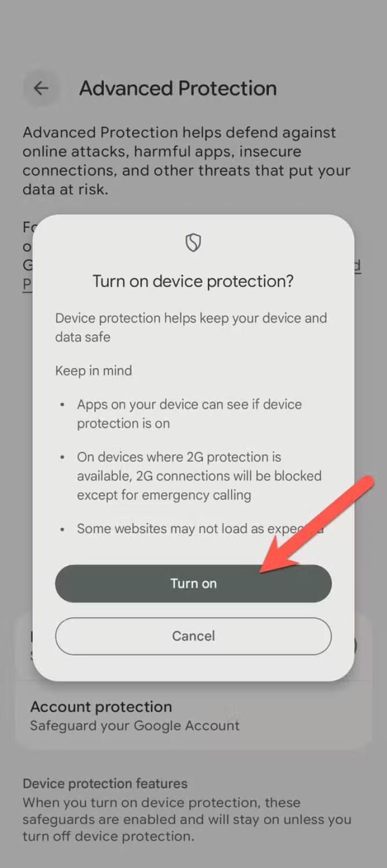Viewport: 387px width, 868px height.
Task: Select the Safeguard your Google Account subtitle
Action: point(135,726)
